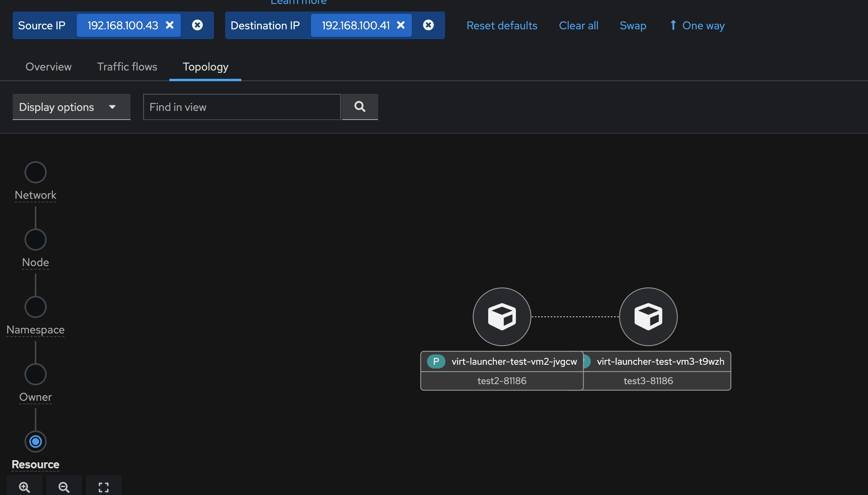This screenshot has width=868, height=495.
Task: Switch to the Traffic flows tab
Action: click(127, 67)
